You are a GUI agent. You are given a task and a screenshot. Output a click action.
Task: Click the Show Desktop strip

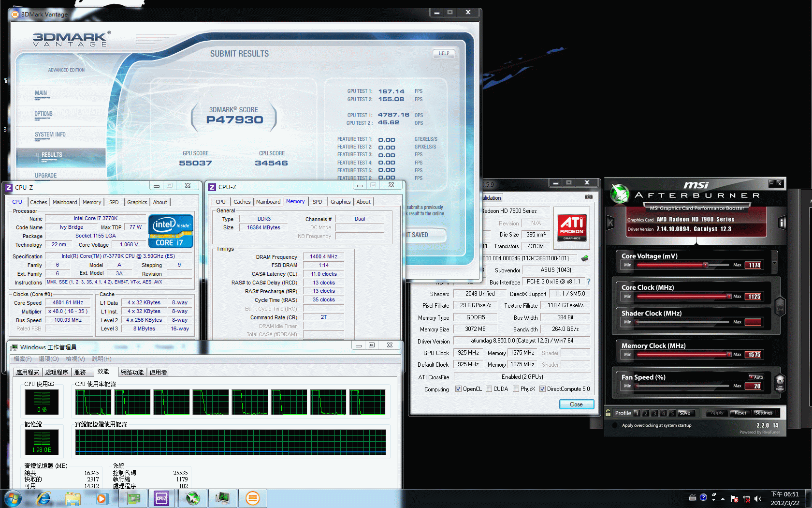[808, 498]
